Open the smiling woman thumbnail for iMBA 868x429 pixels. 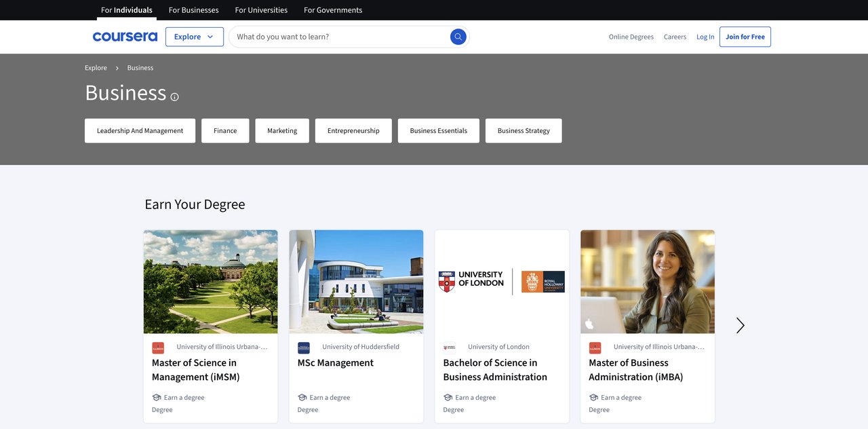[648, 282]
